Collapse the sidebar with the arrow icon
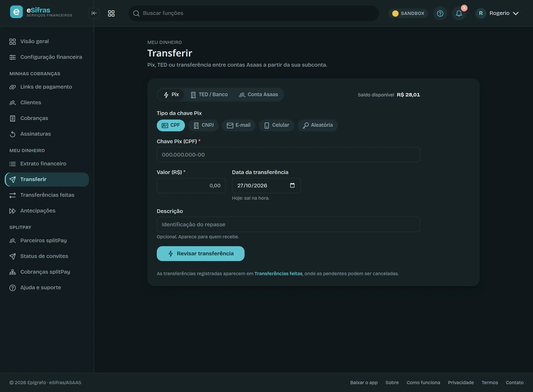Viewport: 533px width, 392px height. point(94,13)
